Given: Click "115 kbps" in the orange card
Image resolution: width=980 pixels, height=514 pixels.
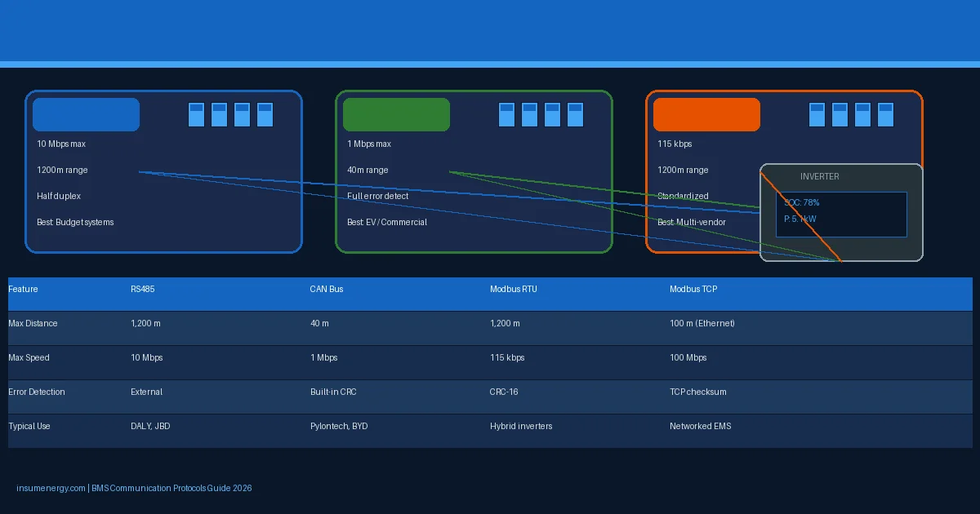Looking at the screenshot, I should tap(675, 144).
